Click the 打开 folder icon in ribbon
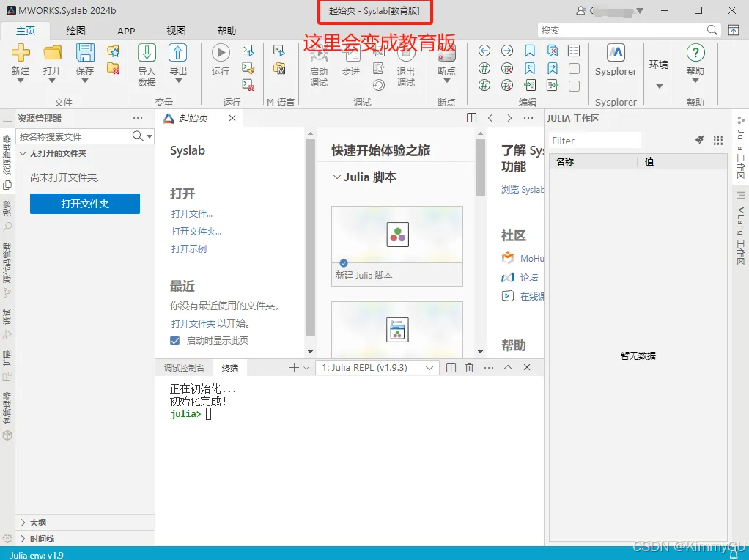 (52, 53)
